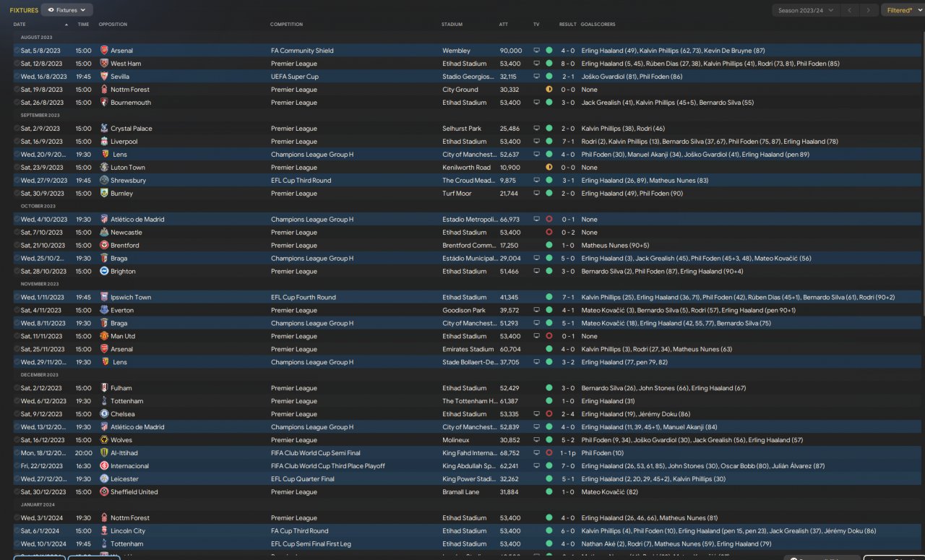Expand the Filtered* filter dropdown

coord(902,10)
